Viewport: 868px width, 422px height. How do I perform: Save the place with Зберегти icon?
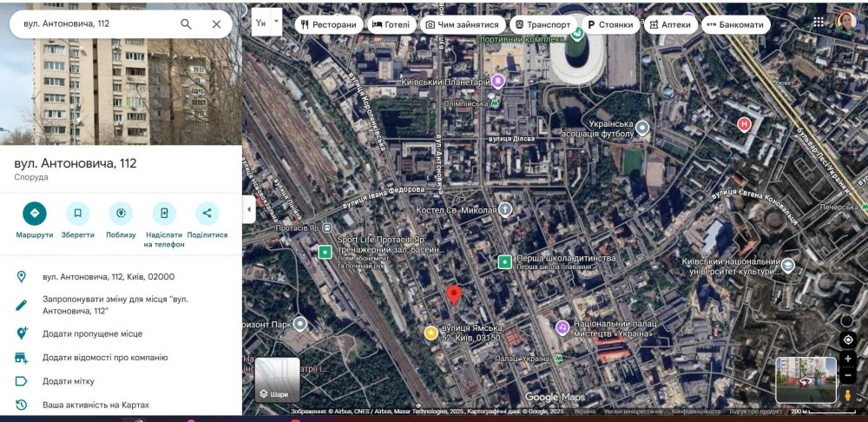pyautogui.click(x=77, y=214)
